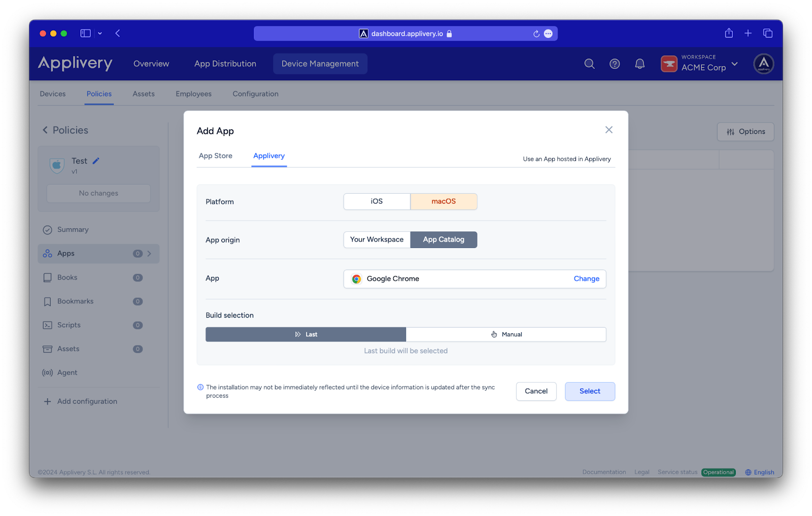This screenshot has height=516, width=812.
Task: Close the Add App dialog
Action: [608, 130]
